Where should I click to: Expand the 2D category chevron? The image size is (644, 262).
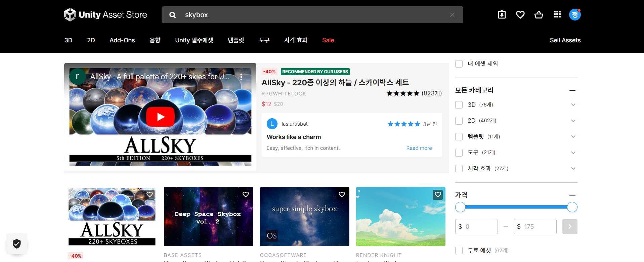573,121
